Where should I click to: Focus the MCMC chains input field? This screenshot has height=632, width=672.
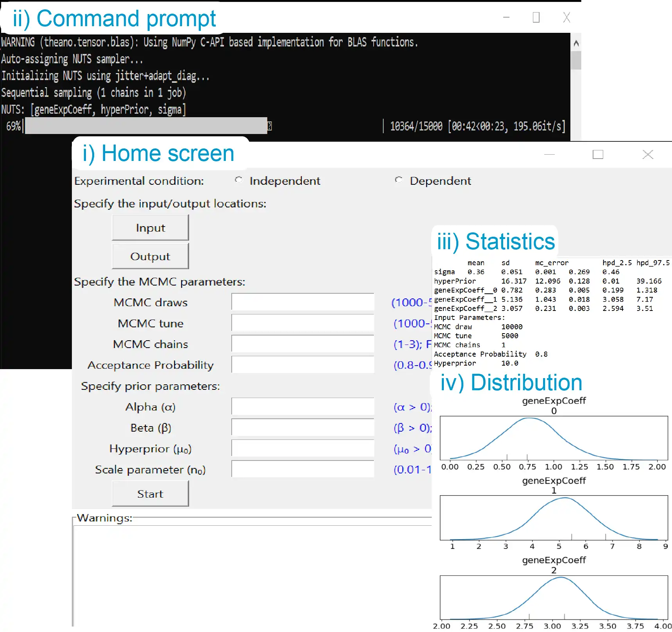(303, 344)
